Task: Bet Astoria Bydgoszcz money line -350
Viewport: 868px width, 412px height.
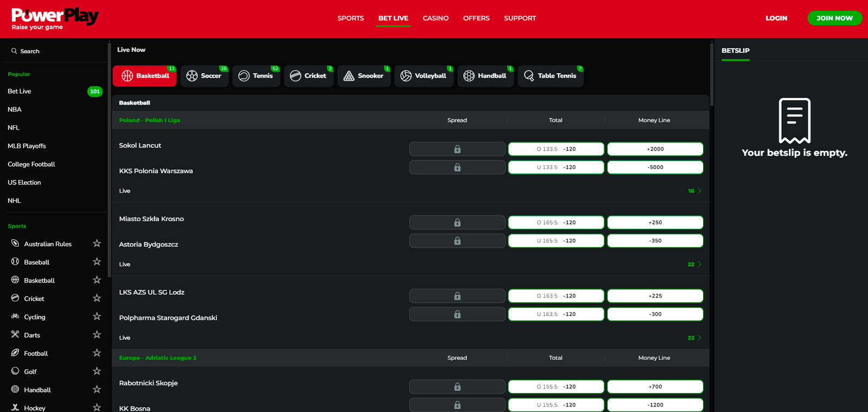Action: (655, 241)
